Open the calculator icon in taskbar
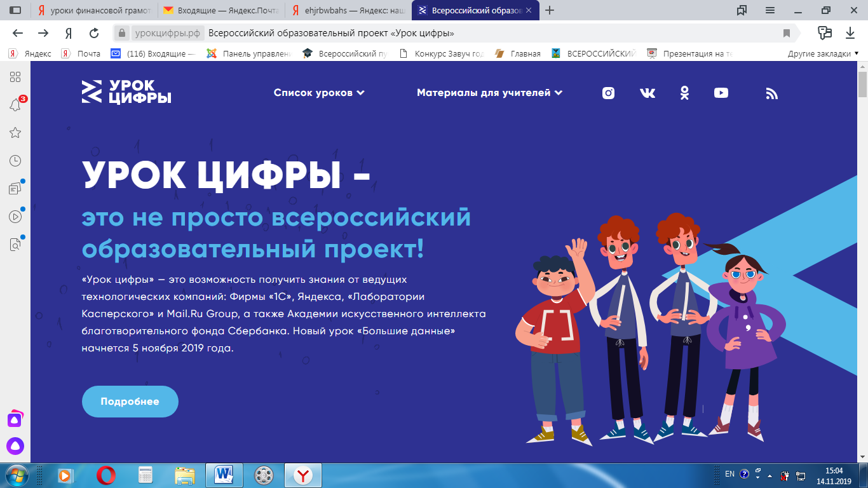This screenshot has height=488, width=868. pos(145,475)
